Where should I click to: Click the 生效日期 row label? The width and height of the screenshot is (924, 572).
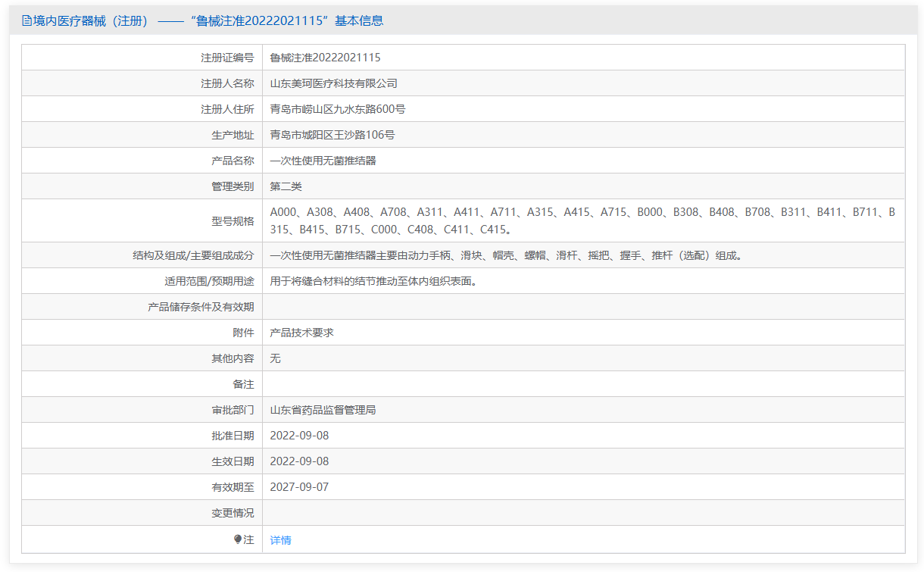[x=233, y=461]
